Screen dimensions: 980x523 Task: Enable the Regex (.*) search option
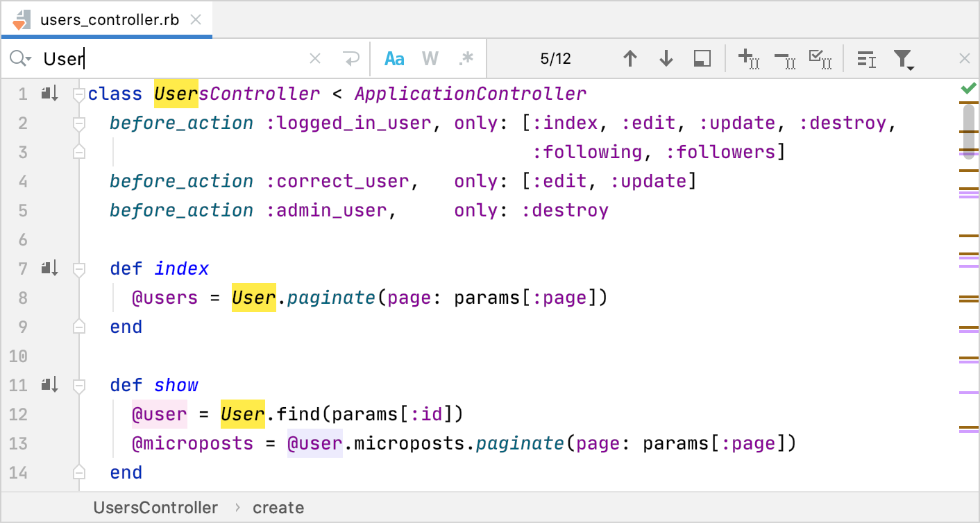point(466,59)
